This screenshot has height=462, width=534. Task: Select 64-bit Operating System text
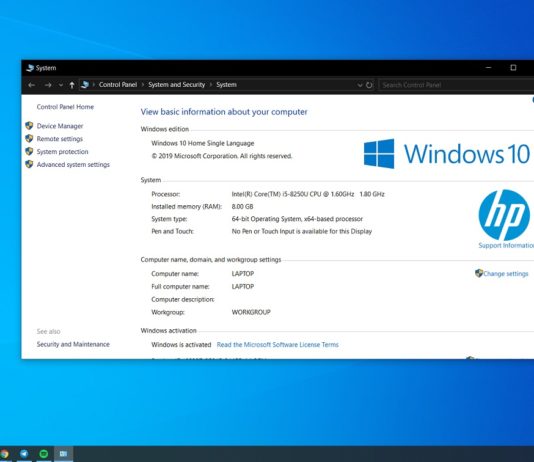point(297,219)
